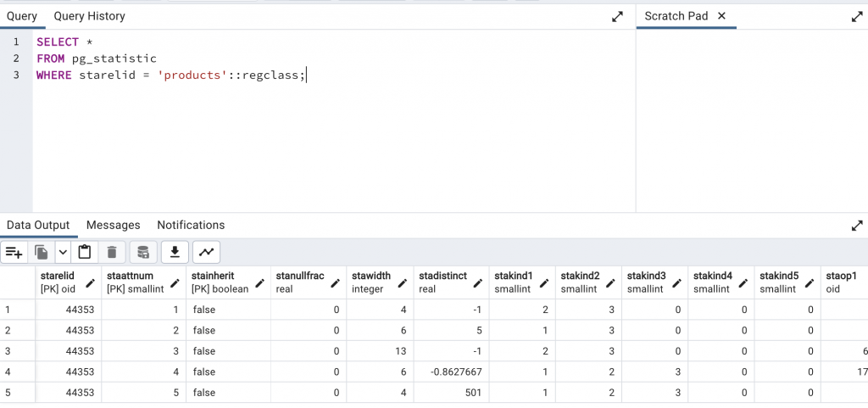Open the Messages tab
This screenshot has height=408, width=868.
click(113, 225)
